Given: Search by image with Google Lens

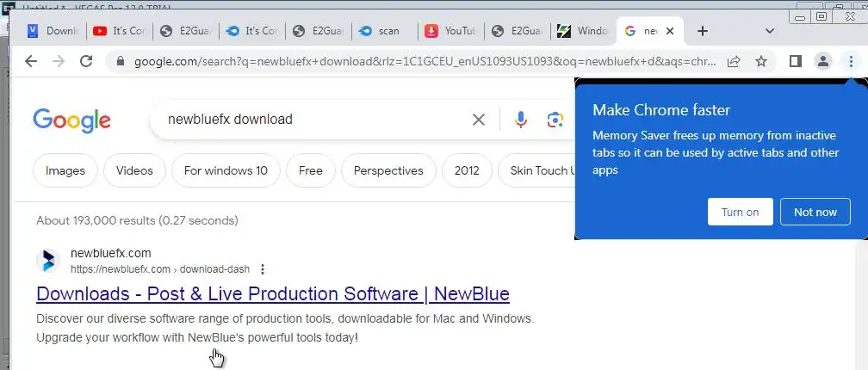Looking at the screenshot, I should coord(555,120).
